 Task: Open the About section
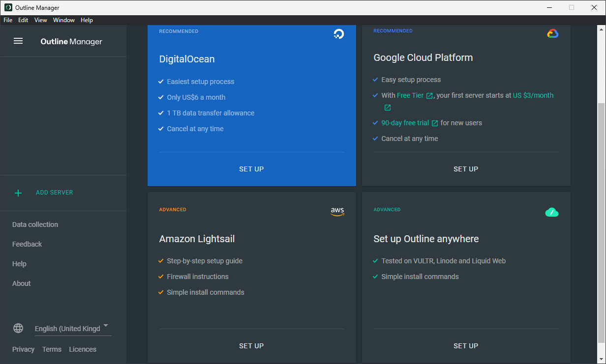pyautogui.click(x=21, y=283)
